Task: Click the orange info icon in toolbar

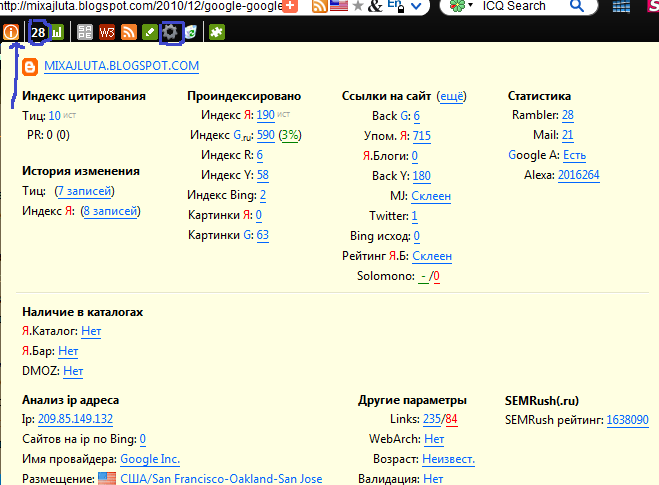Action: 11,32
